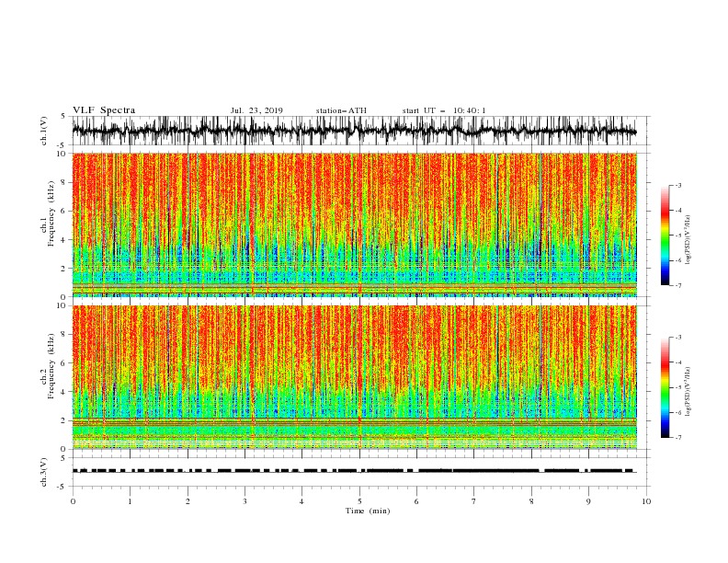Click the date 'Jul. 23, 2019'
728x563 pixels.
256,110
